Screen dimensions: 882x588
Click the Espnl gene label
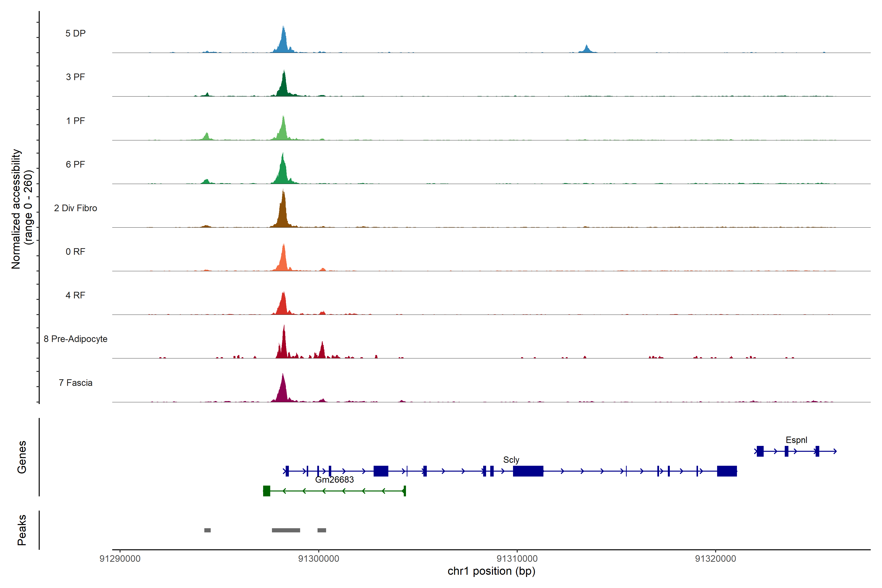point(796,440)
